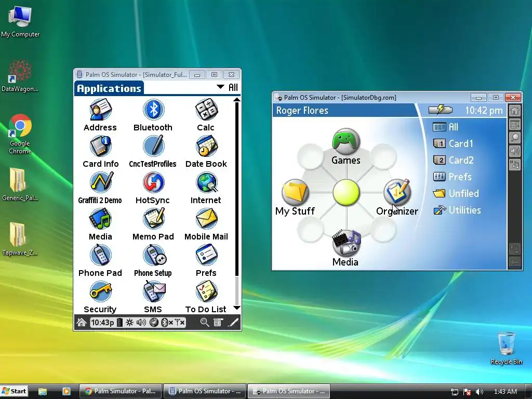Viewport: 532px width, 399px height.
Task: Click the media player taskbar quick launch icon
Action: [66, 391]
